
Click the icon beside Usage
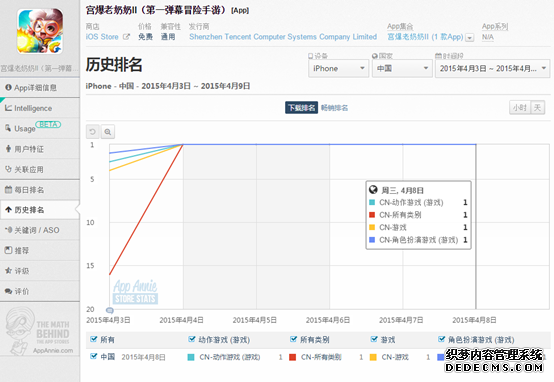[8, 128]
